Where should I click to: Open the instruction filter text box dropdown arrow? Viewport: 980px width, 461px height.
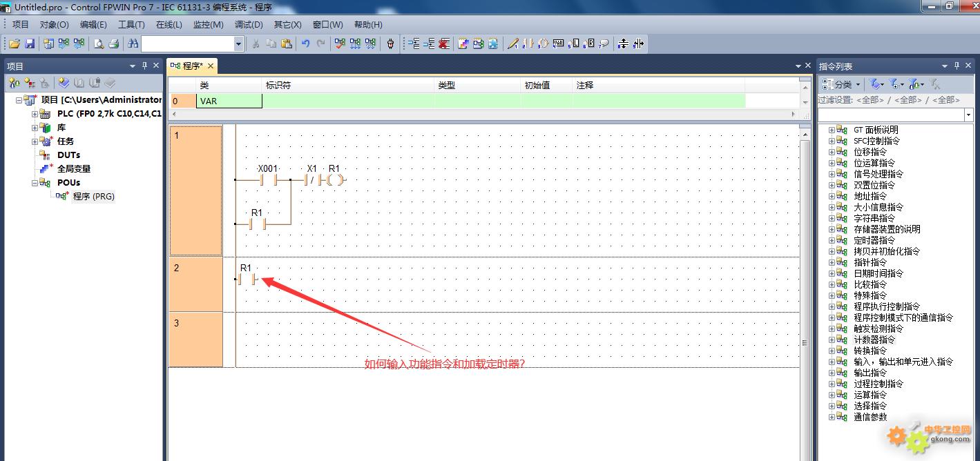click(x=969, y=115)
